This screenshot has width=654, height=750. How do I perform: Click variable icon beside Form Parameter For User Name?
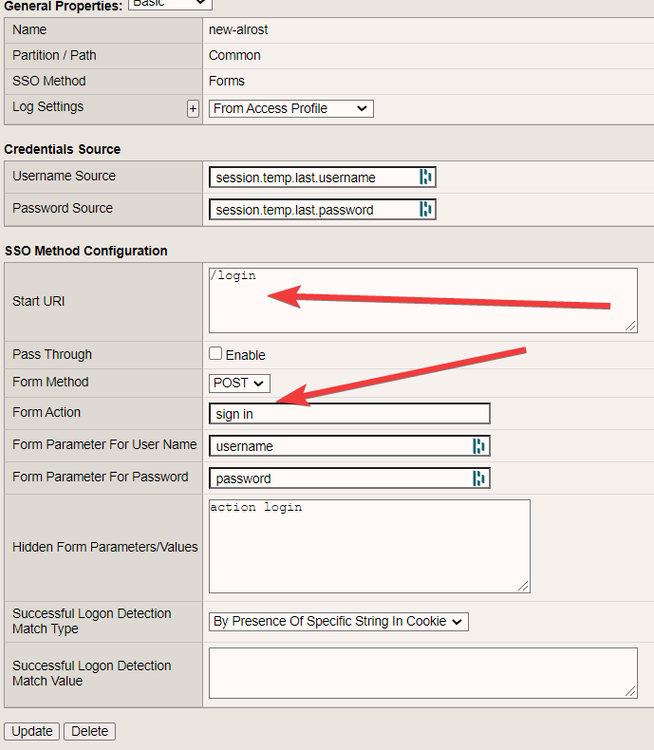(x=479, y=446)
